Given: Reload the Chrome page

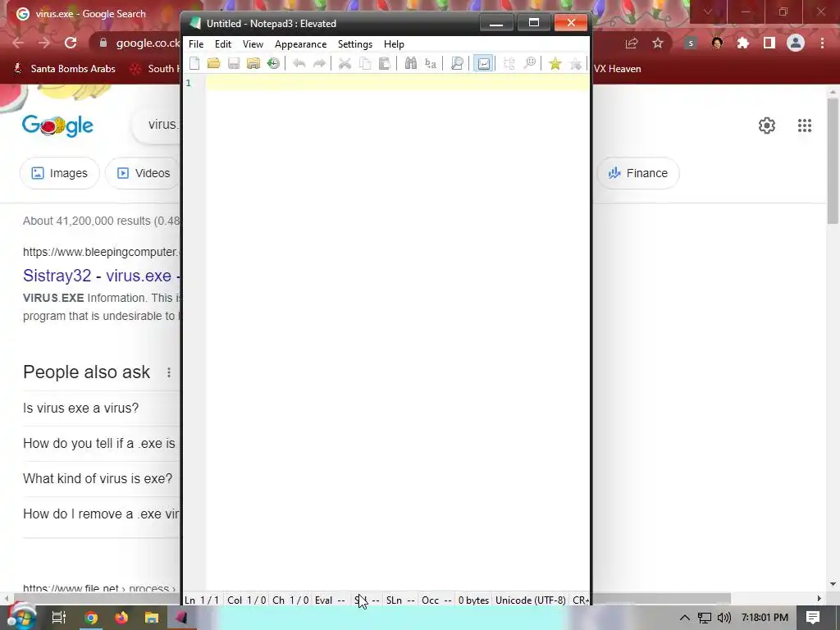Looking at the screenshot, I should click(71, 43).
